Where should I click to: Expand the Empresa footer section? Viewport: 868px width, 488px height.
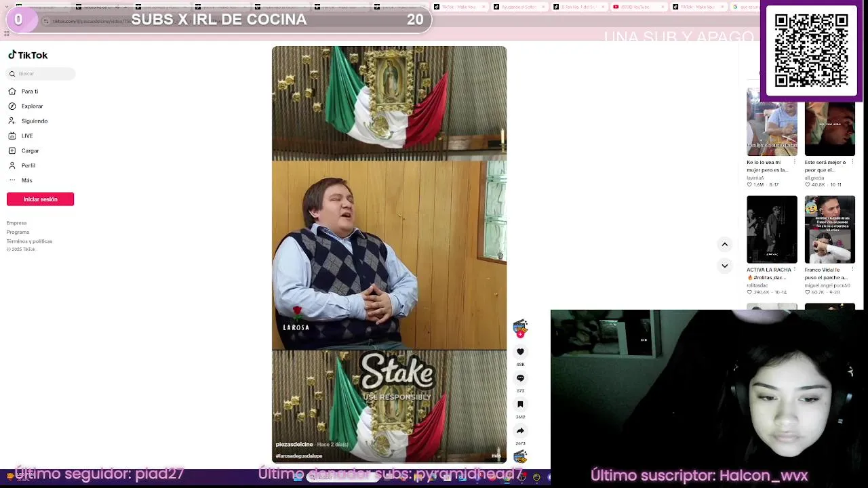[16, 223]
